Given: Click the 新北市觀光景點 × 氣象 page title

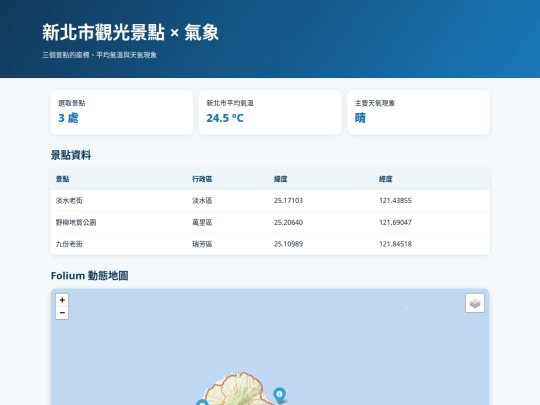Looking at the screenshot, I should pos(130,32).
